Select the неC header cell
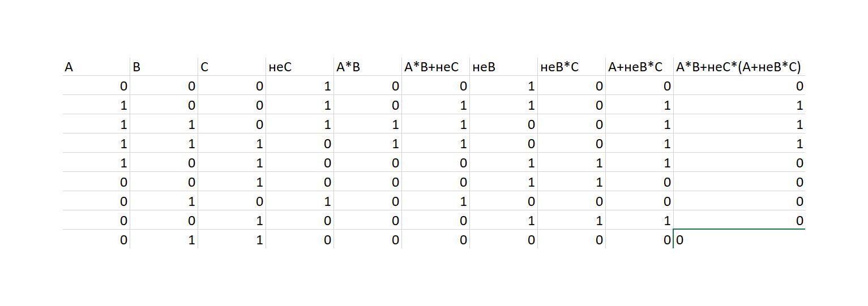The image size is (868, 306). pos(300,67)
